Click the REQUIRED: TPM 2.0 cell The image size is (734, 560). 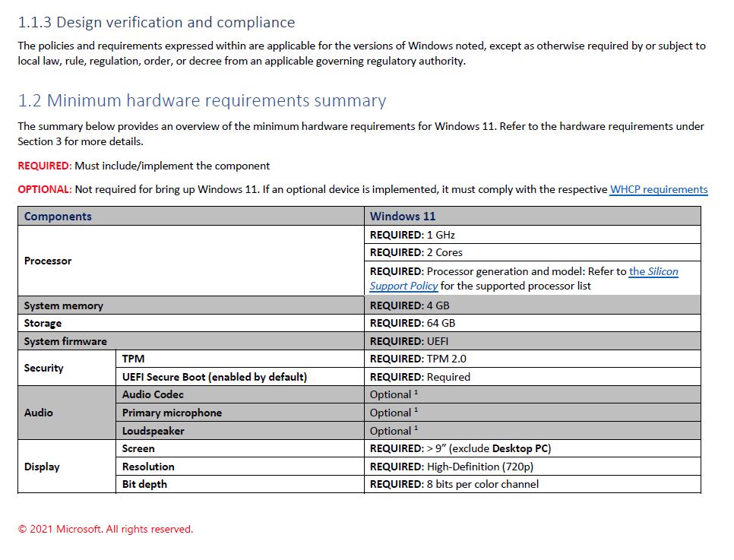tap(532, 359)
